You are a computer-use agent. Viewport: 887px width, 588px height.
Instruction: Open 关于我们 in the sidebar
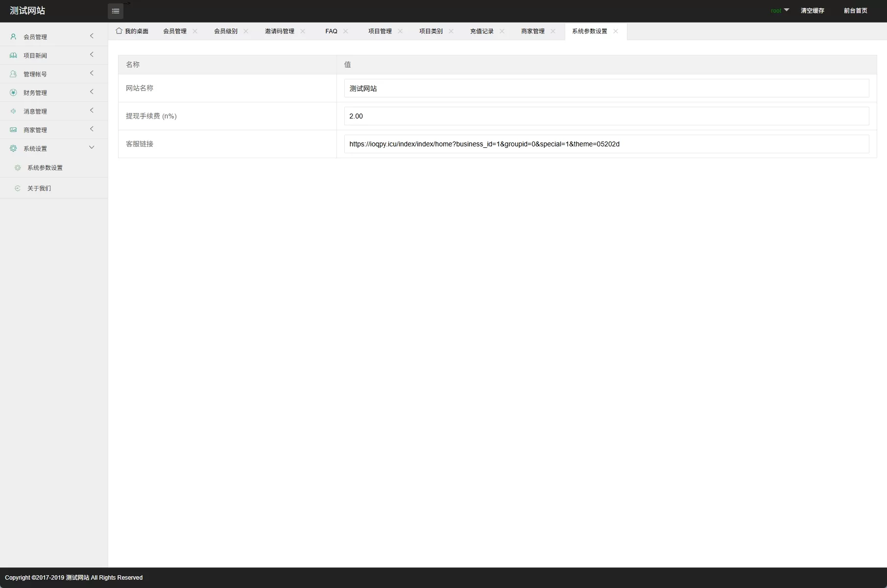tap(39, 188)
